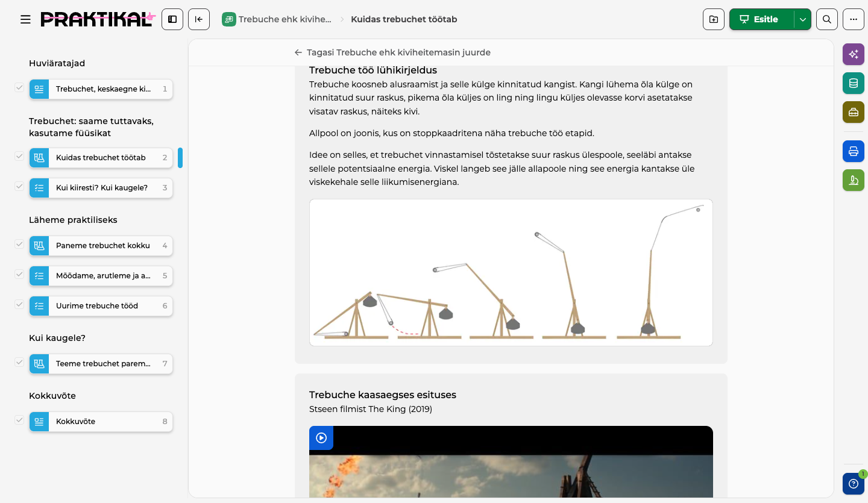868x503 pixels.
Task: Open the hamburger main menu
Action: click(25, 19)
